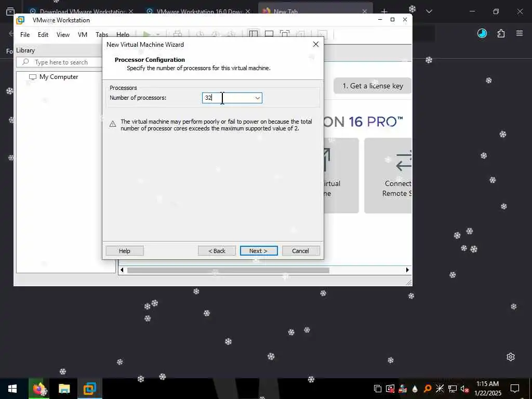This screenshot has width=532, height=399.
Task: Click the Get a license key tab
Action: [373, 86]
